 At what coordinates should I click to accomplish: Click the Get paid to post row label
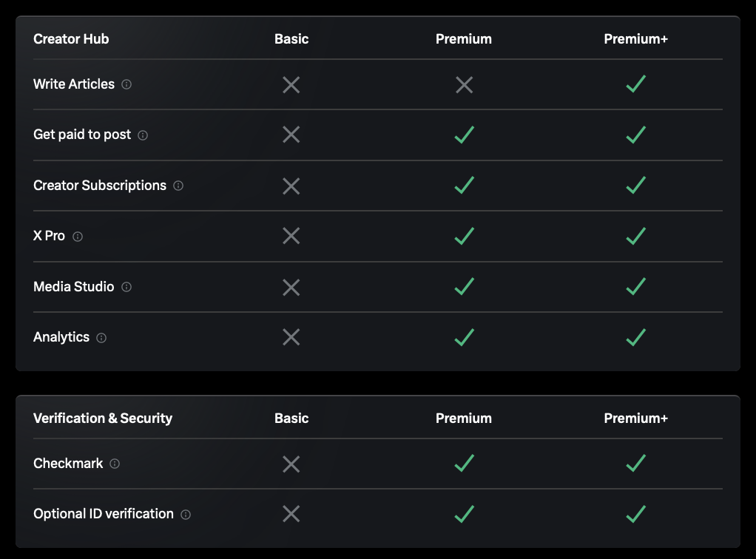click(x=83, y=135)
